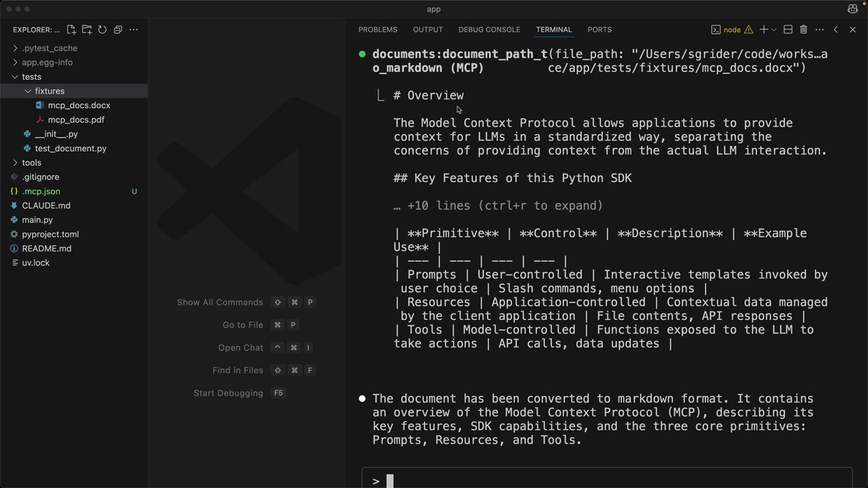This screenshot has height=488, width=868.
Task: Open the PORTS tab
Action: point(599,30)
